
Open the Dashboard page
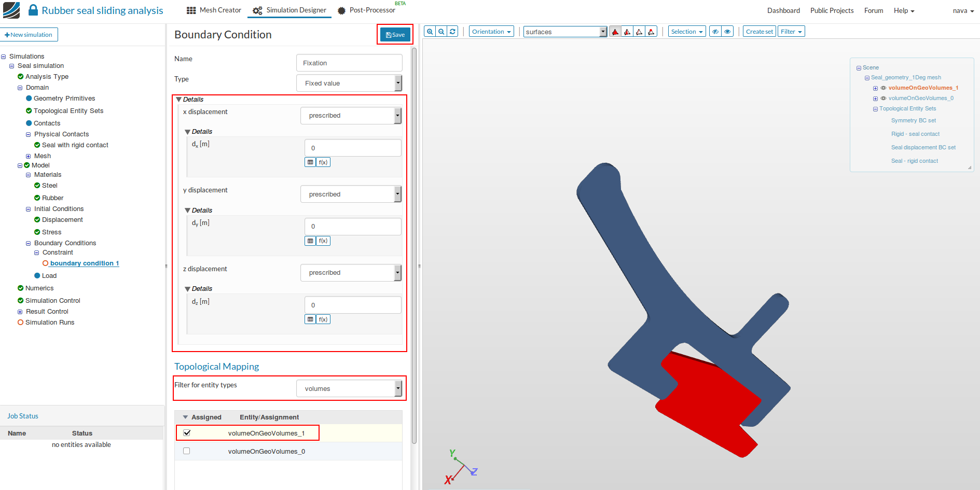click(783, 10)
